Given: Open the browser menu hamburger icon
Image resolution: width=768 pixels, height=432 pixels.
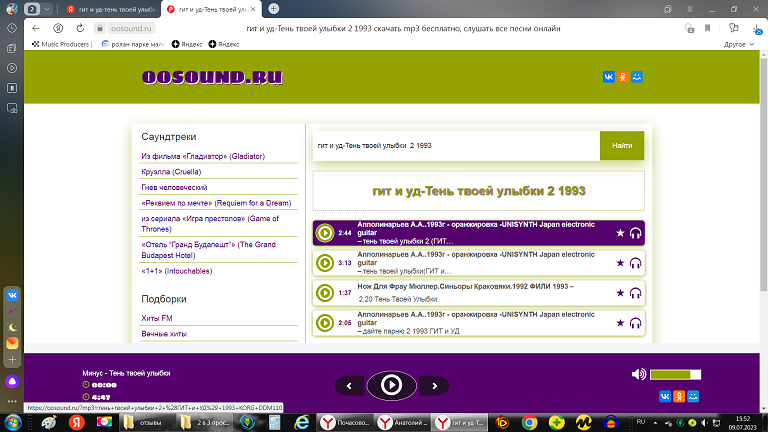Looking at the screenshot, I should click(690, 9).
